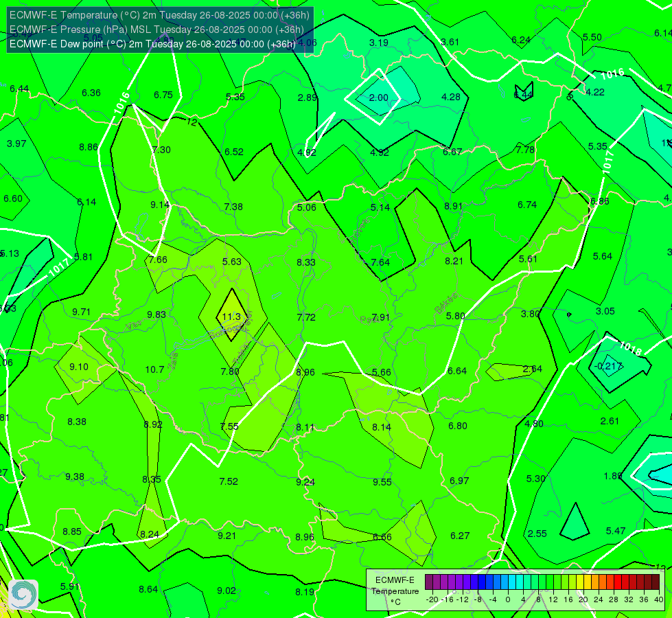Click the 8.64 dew point value
Screen dimensions: 672x618
148,589
